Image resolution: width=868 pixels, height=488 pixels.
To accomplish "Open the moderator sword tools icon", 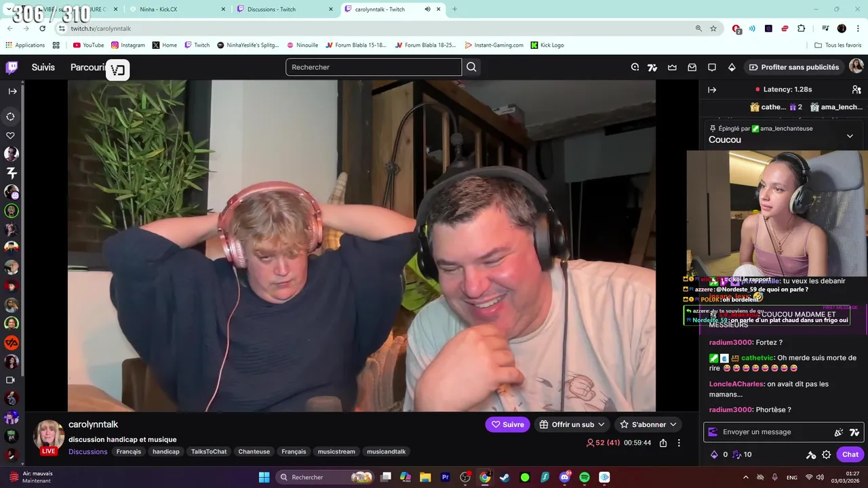I will (x=810, y=455).
